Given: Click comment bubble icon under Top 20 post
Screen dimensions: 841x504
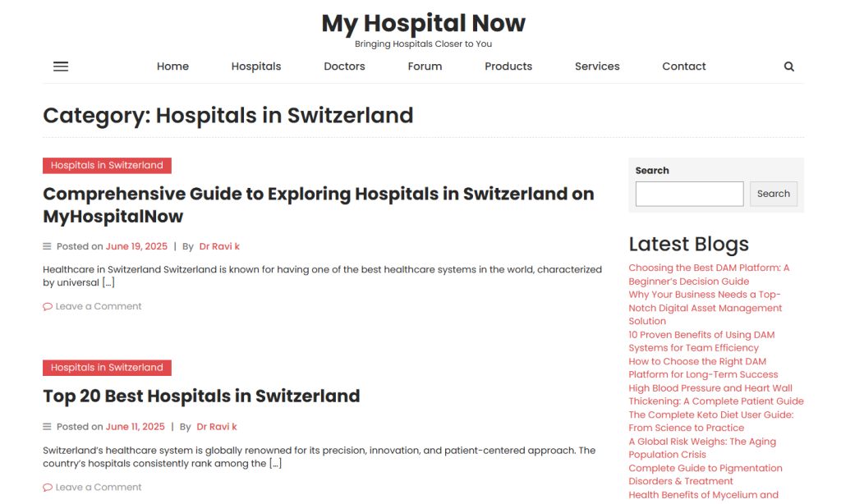Looking at the screenshot, I should tap(48, 488).
